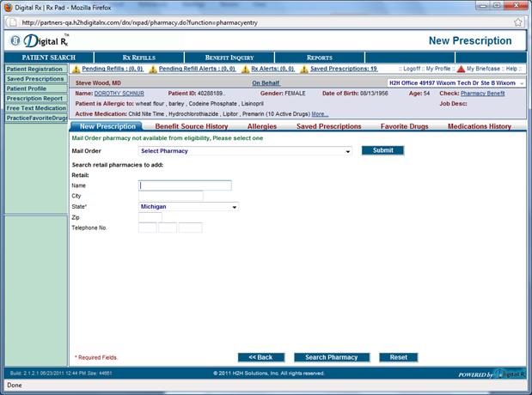Click the Pending Refills warning icon

click(76, 69)
